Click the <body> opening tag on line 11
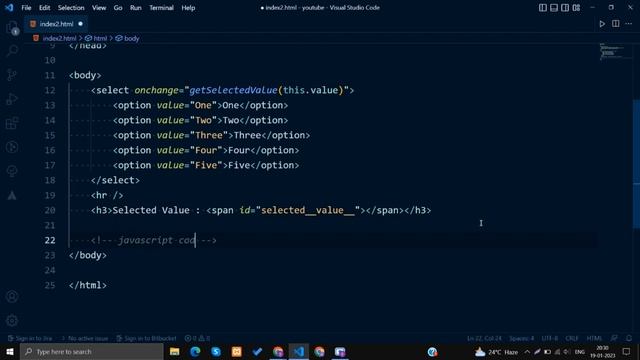This screenshot has width=640, height=360. pos(85,76)
